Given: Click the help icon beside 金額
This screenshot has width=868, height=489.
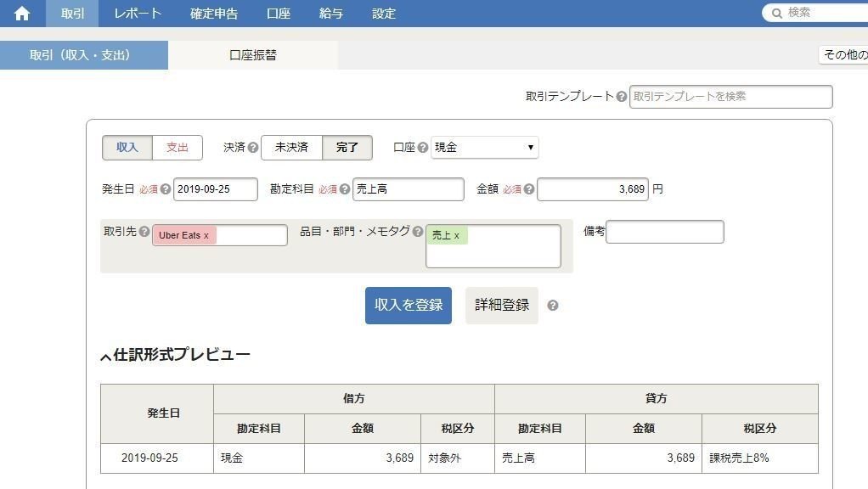Looking at the screenshot, I should click(x=530, y=188).
